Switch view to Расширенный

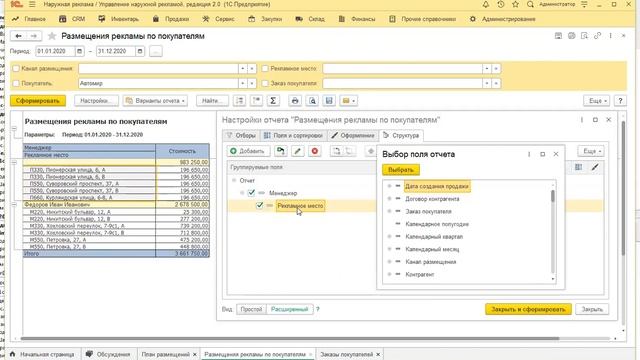pos(289,309)
